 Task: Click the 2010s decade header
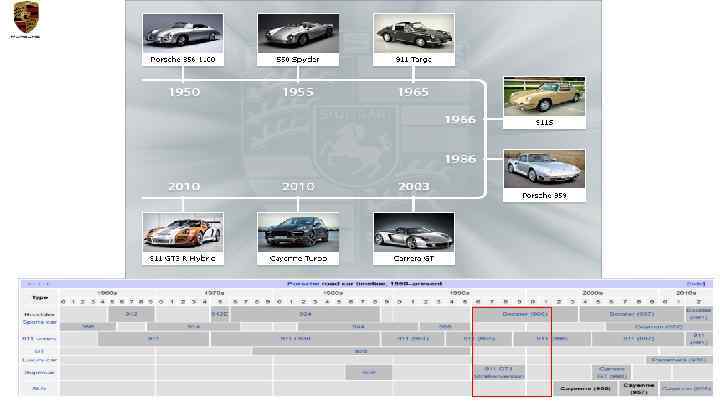pos(686,292)
